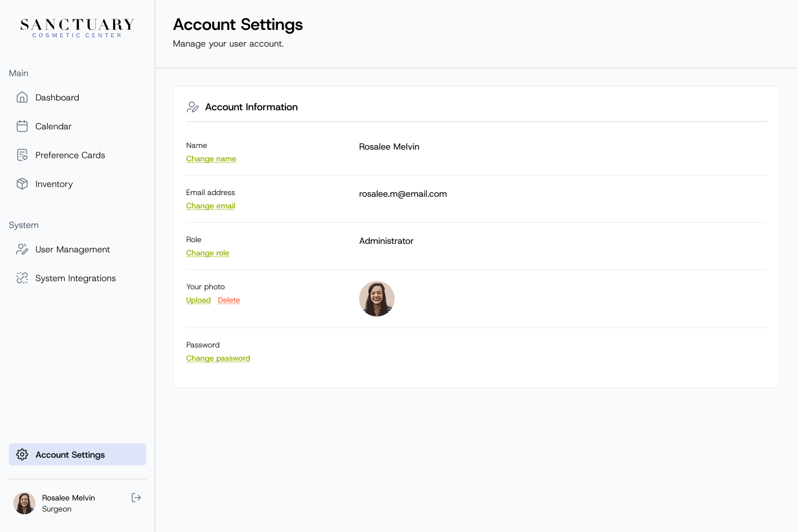The width and height of the screenshot is (798, 532).
Task: Click the logout icon beside Rosalee Melvin
Action: pos(136,498)
